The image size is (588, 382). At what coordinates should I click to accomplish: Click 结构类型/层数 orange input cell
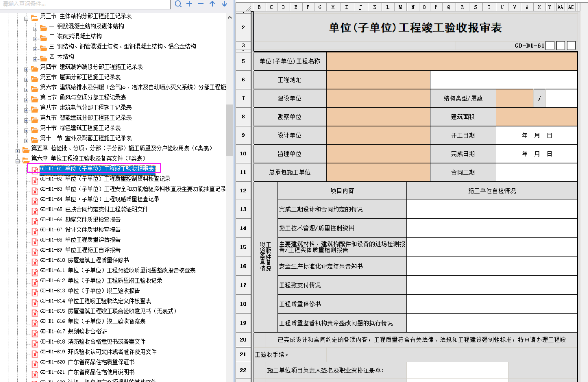[515, 98]
